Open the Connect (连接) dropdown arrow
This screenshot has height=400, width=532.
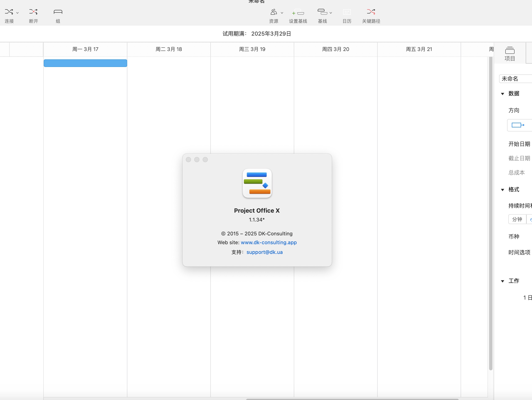(17, 13)
